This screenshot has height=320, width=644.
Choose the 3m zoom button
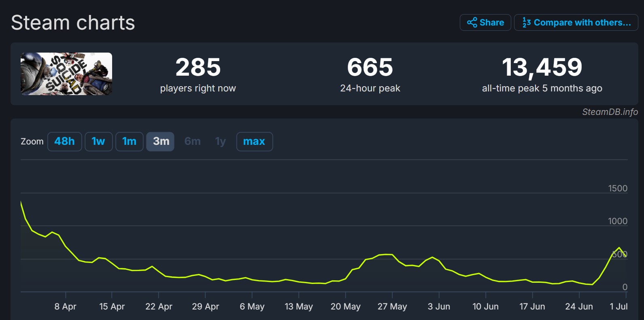[x=160, y=142]
